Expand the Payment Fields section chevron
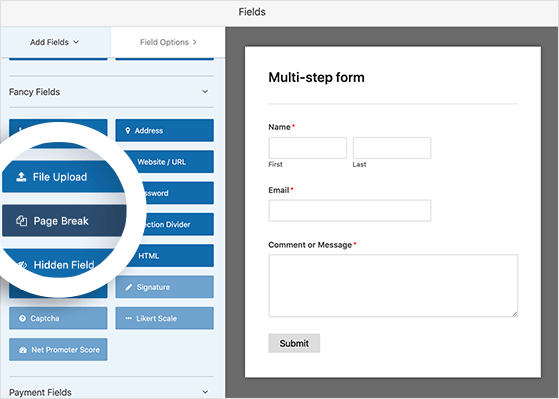 205,392
